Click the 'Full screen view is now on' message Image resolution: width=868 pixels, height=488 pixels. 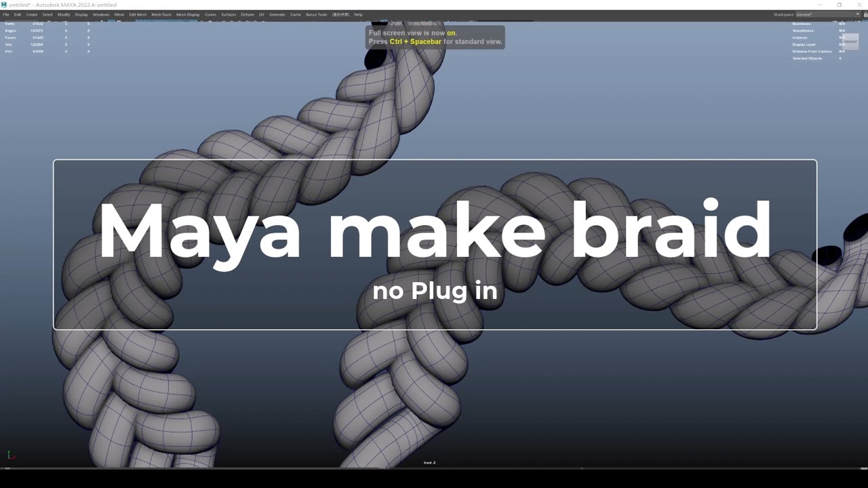click(413, 33)
